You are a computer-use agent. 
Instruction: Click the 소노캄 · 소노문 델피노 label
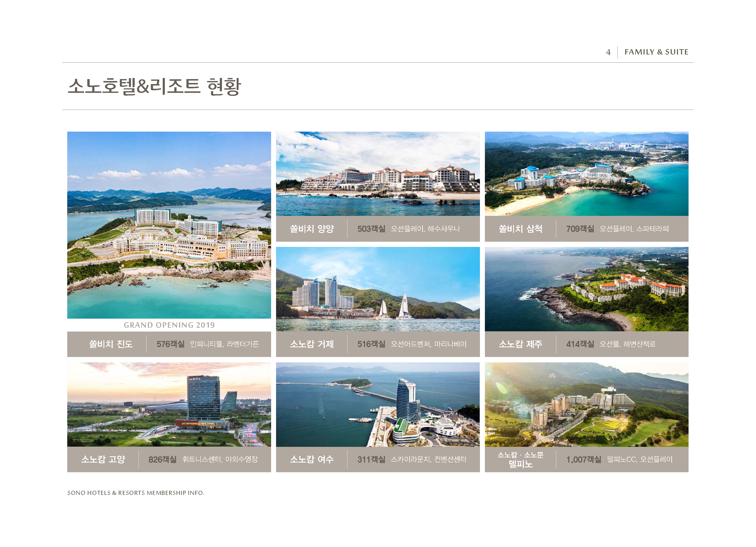[520, 460]
